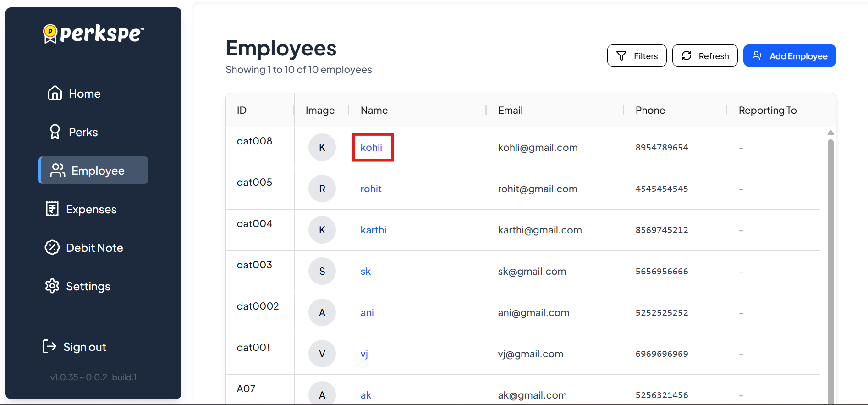Click the Settings gear icon

[x=52, y=286]
